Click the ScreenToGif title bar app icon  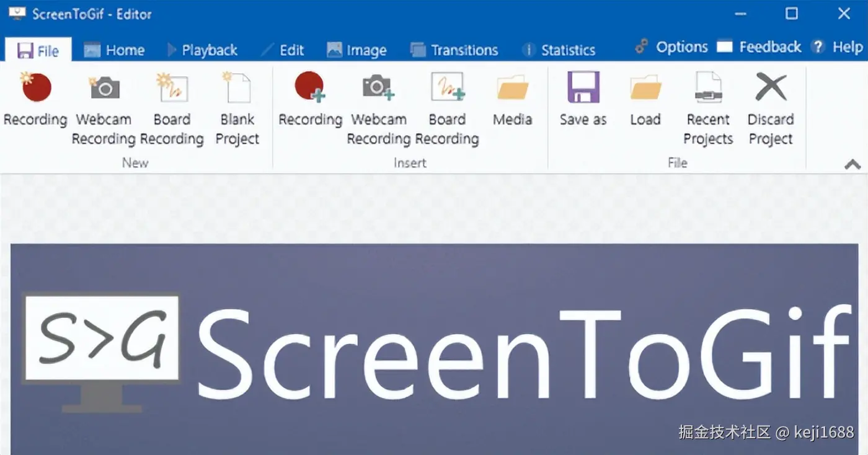click(x=17, y=14)
